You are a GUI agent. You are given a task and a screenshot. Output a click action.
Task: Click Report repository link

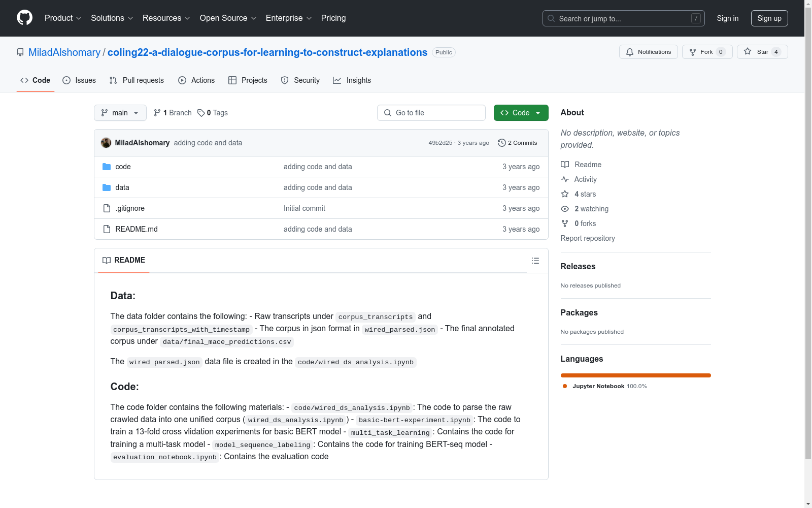[x=588, y=238]
